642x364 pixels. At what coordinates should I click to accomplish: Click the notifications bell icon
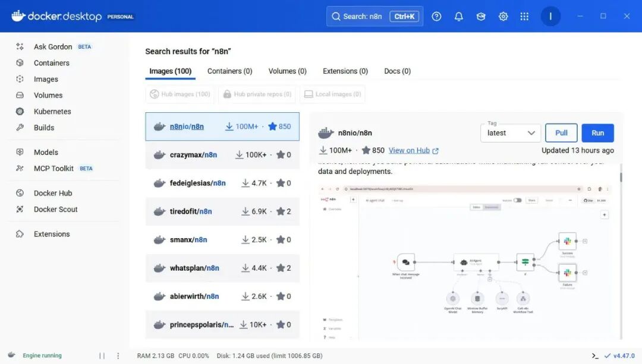pyautogui.click(x=458, y=17)
